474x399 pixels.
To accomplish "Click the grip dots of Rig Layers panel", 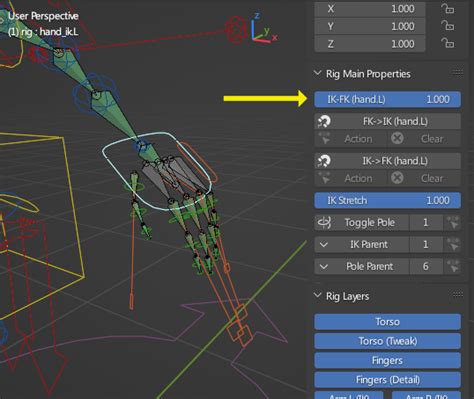I will tap(458, 295).
